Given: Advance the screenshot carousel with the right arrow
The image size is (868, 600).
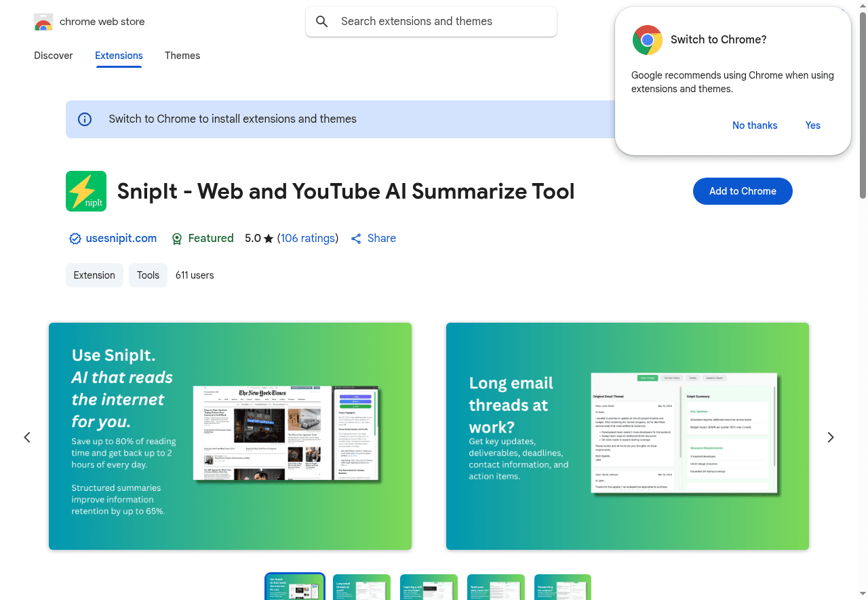Looking at the screenshot, I should click(830, 437).
